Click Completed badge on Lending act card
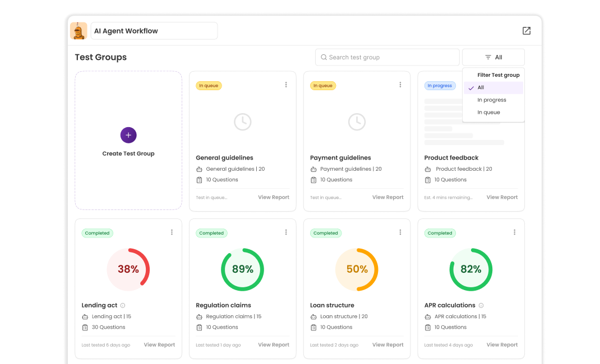600x364 pixels. click(97, 233)
